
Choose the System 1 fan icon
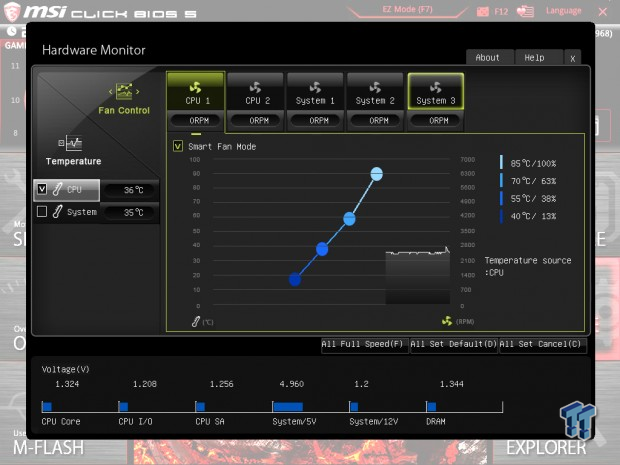(315, 87)
